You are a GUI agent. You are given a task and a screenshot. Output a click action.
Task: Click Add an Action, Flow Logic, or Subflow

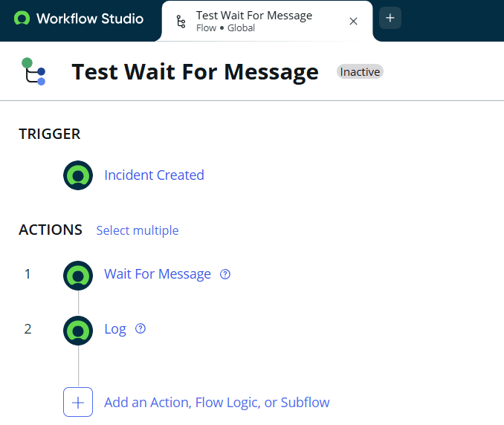click(217, 402)
